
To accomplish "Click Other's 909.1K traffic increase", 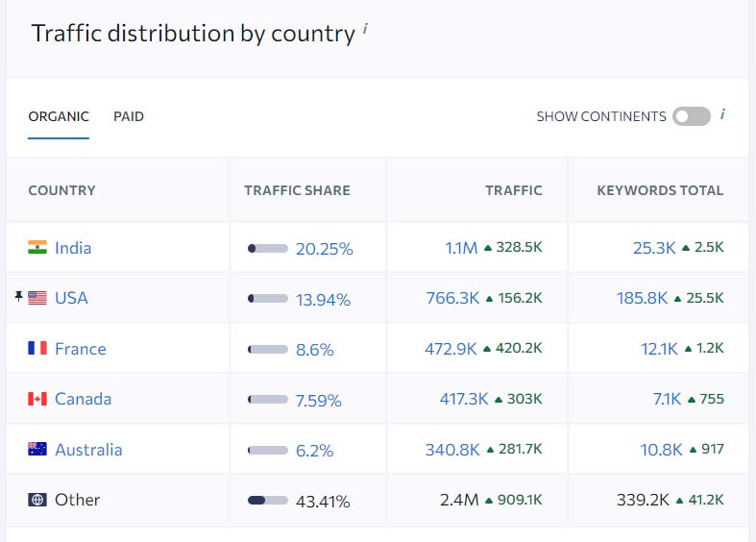I will [520, 500].
